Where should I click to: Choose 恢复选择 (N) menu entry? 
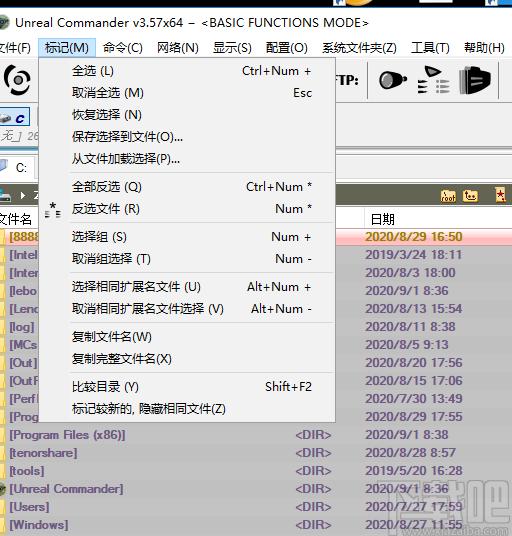pos(187,115)
